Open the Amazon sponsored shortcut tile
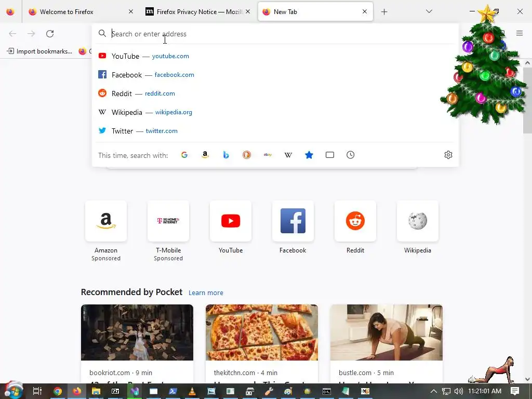Viewport: 532px width, 399px height. click(106, 221)
